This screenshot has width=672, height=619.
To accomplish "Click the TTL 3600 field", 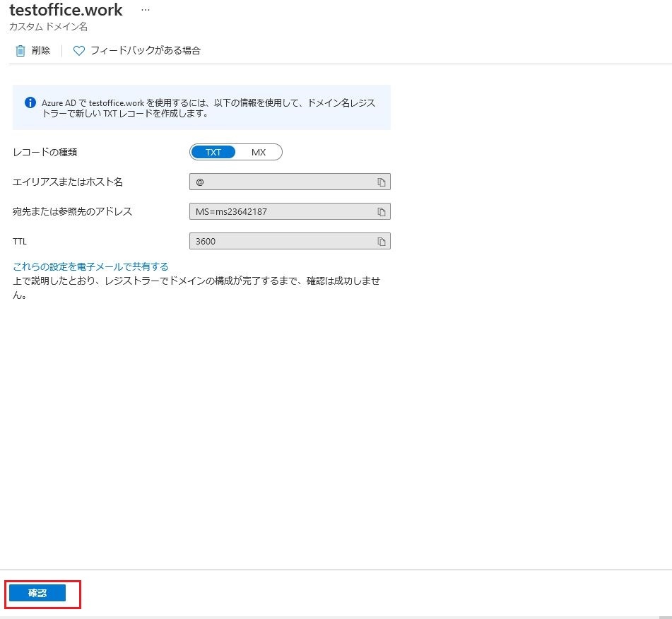I will pyautogui.click(x=290, y=241).
